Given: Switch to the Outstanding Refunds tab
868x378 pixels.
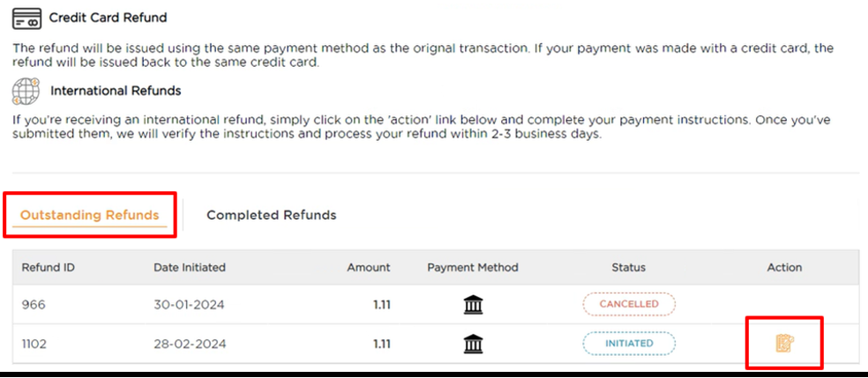Looking at the screenshot, I should click(x=90, y=215).
